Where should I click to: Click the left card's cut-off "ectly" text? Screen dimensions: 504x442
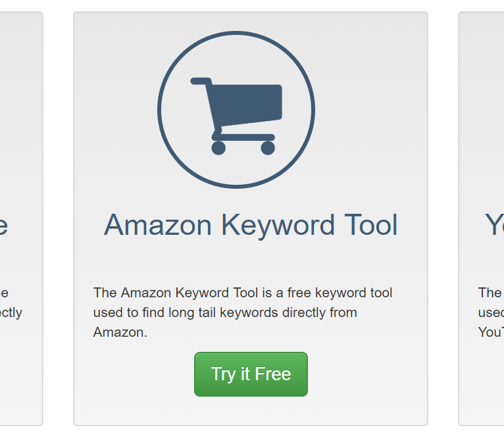pyautogui.click(x=11, y=312)
